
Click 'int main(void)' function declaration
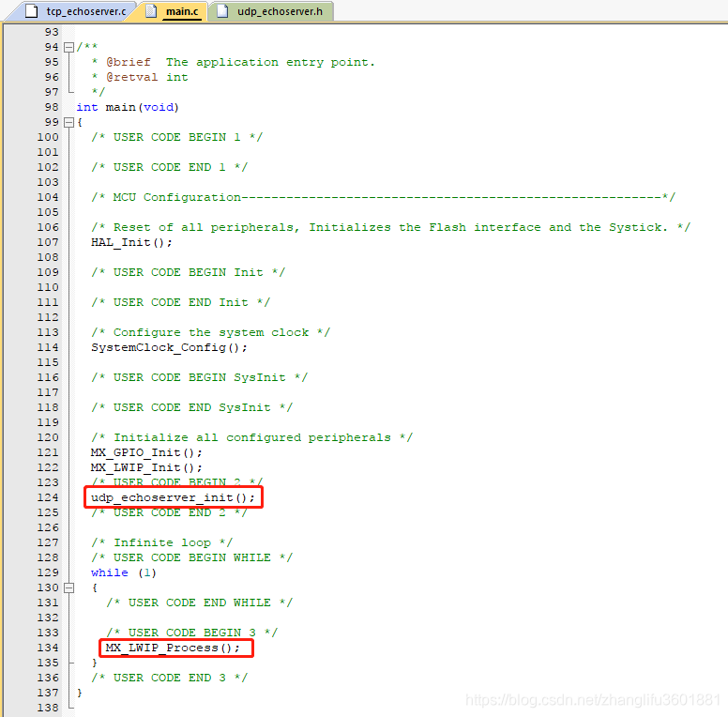[x=128, y=107]
